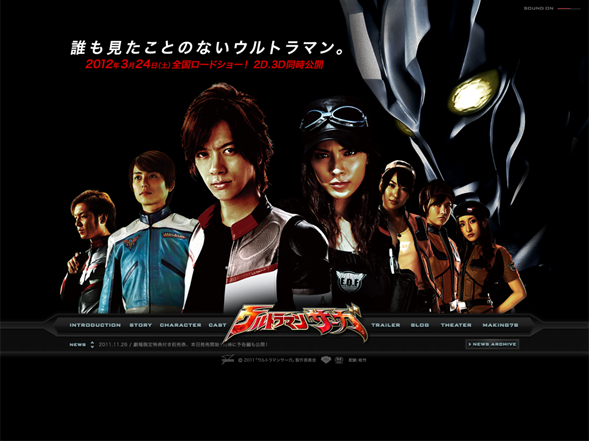Click the NEWS label
590x442 pixels.
click(x=78, y=345)
